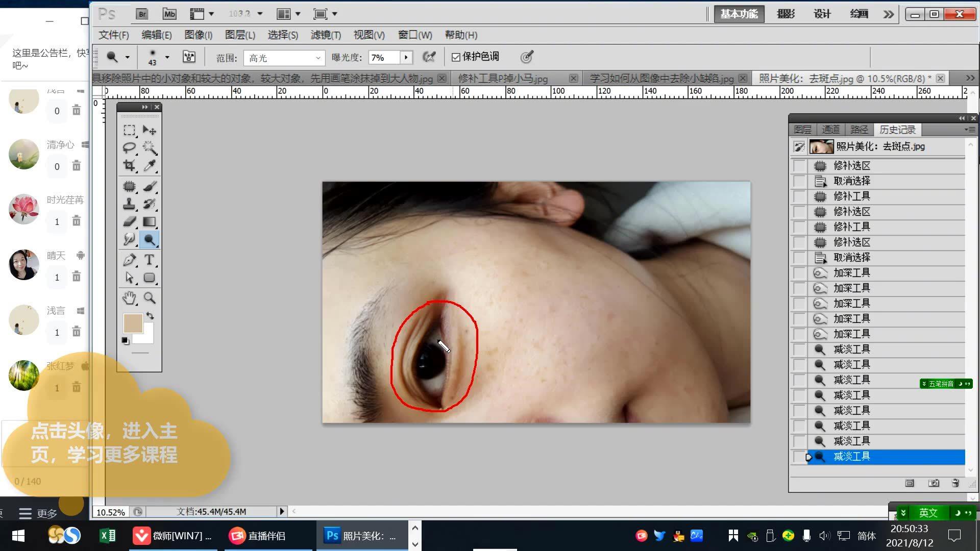Select the Crop tool
Viewport: 980px width, 551px height.
click(129, 165)
